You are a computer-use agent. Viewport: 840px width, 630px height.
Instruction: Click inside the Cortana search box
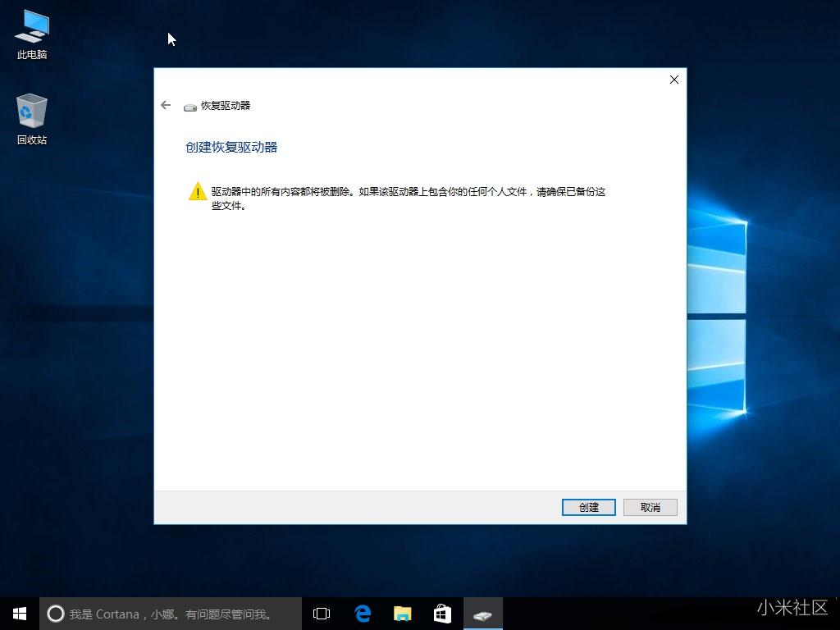pyautogui.click(x=164, y=613)
